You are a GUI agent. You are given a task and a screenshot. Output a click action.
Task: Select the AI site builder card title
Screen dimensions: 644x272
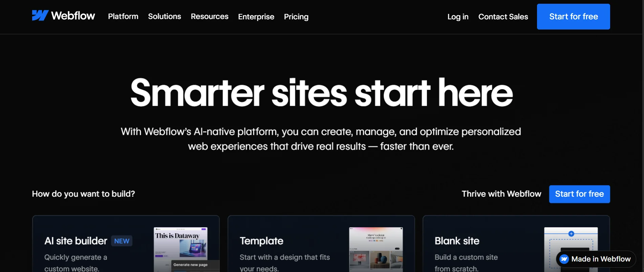(x=76, y=241)
